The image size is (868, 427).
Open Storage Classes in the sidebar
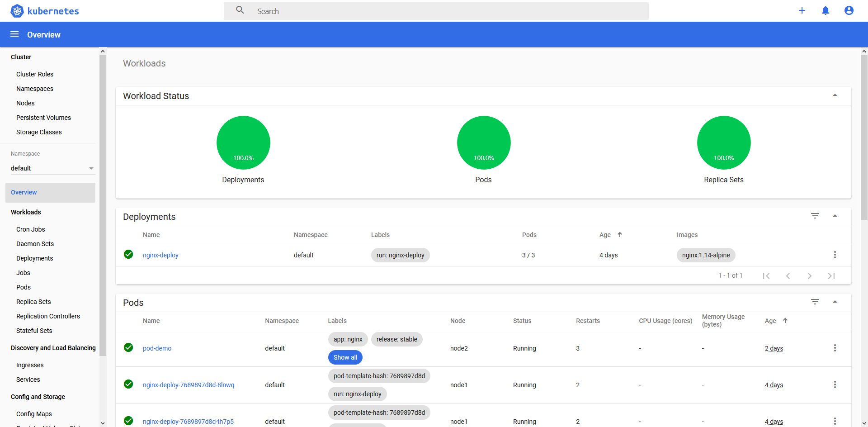tap(39, 132)
